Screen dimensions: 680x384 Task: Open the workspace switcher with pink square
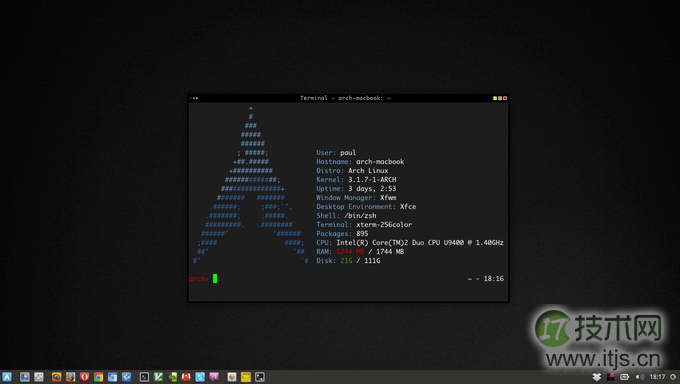coord(611,377)
